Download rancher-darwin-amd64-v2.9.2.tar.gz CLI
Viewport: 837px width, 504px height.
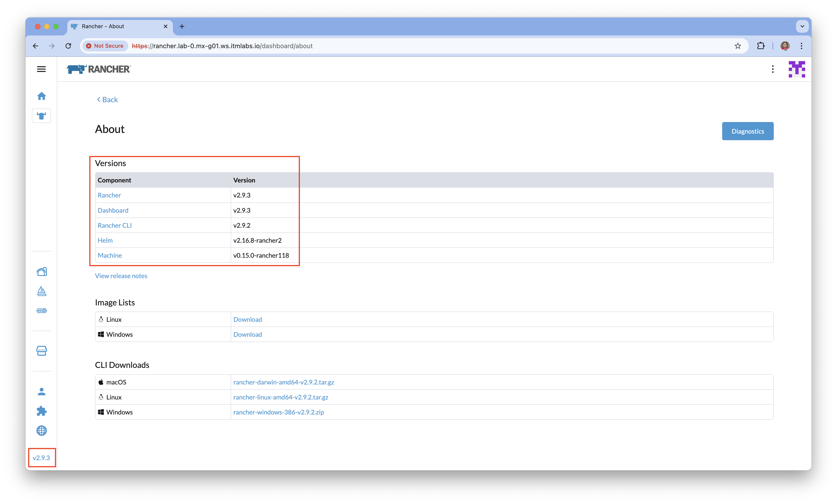[x=283, y=382]
